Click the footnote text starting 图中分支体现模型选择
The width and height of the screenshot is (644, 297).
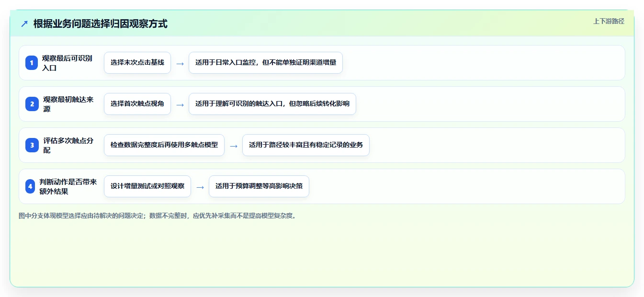[x=158, y=216]
